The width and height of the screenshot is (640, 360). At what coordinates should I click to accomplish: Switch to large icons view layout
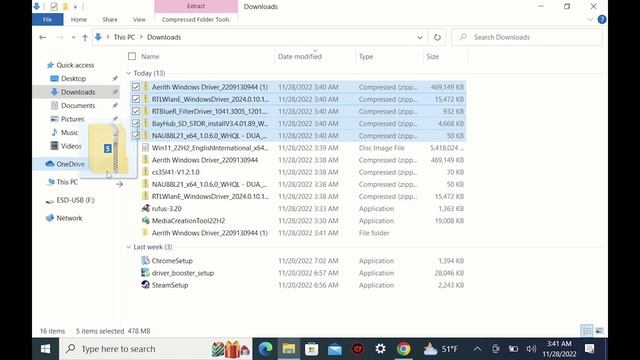click(x=599, y=331)
